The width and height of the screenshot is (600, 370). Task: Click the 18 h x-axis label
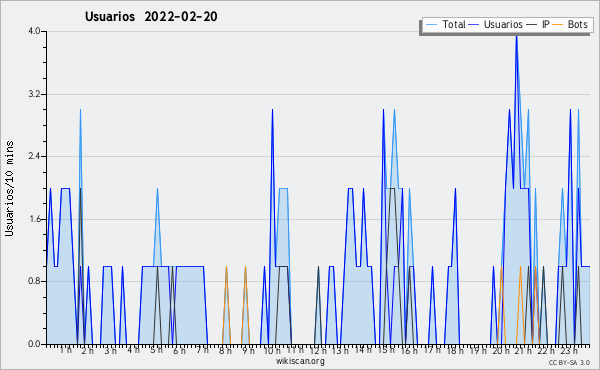(455, 351)
